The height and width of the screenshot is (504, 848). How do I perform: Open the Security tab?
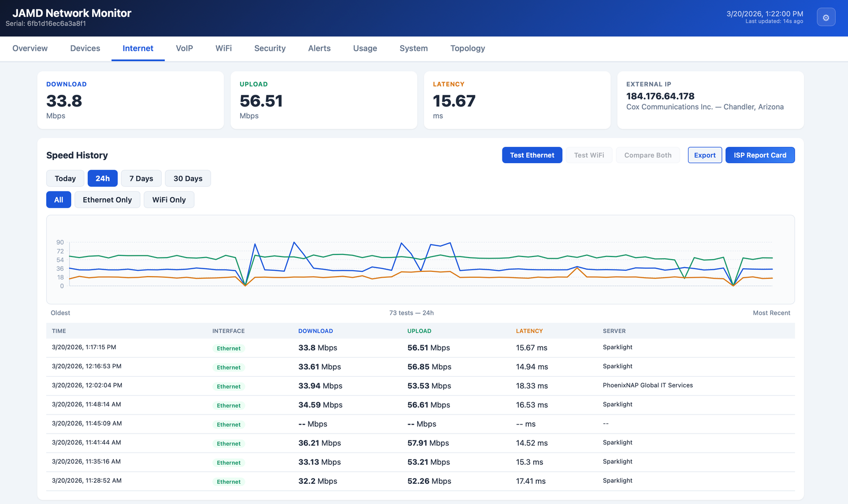pos(270,48)
